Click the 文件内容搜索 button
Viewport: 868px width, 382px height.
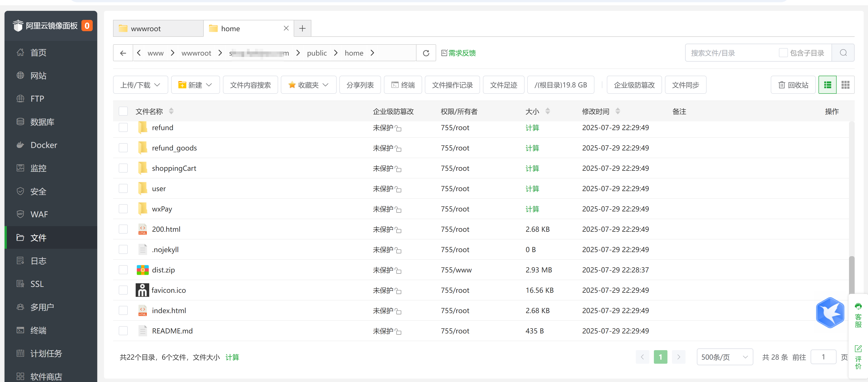pos(250,85)
